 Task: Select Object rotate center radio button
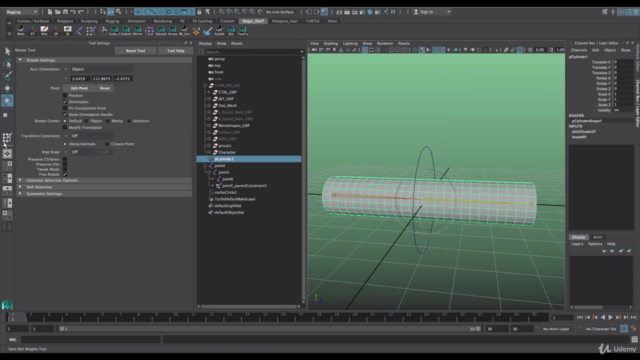pos(87,121)
